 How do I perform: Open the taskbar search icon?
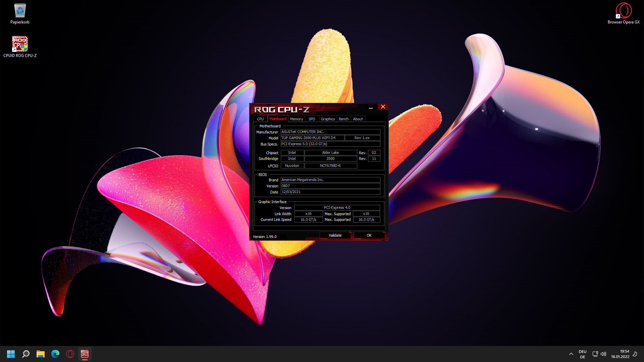pyautogui.click(x=26, y=354)
